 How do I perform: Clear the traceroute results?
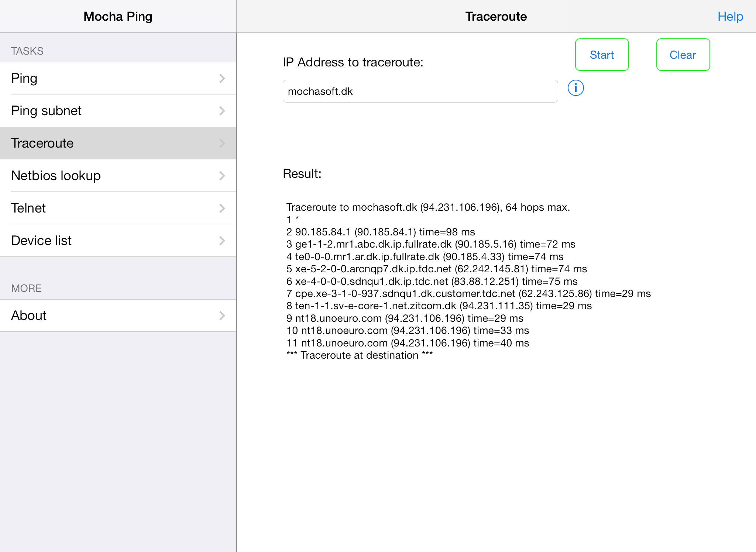pyautogui.click(x=683, y=55)
